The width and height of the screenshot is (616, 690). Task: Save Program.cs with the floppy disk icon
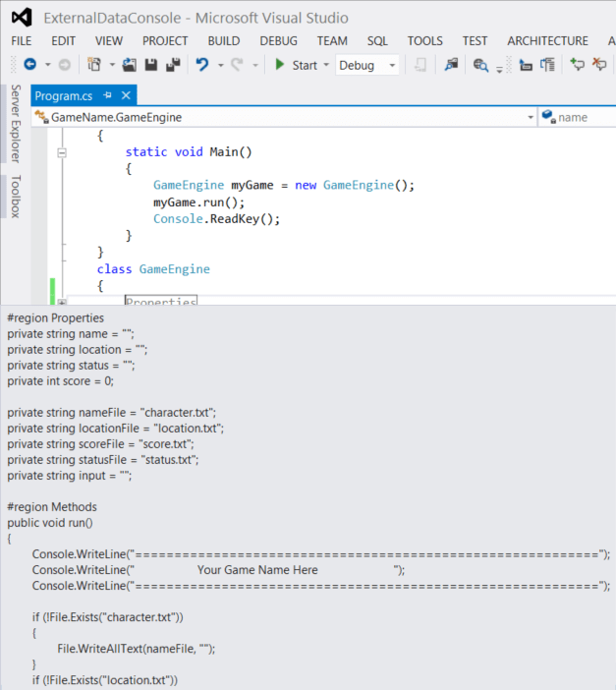click(x=151, y=65)
